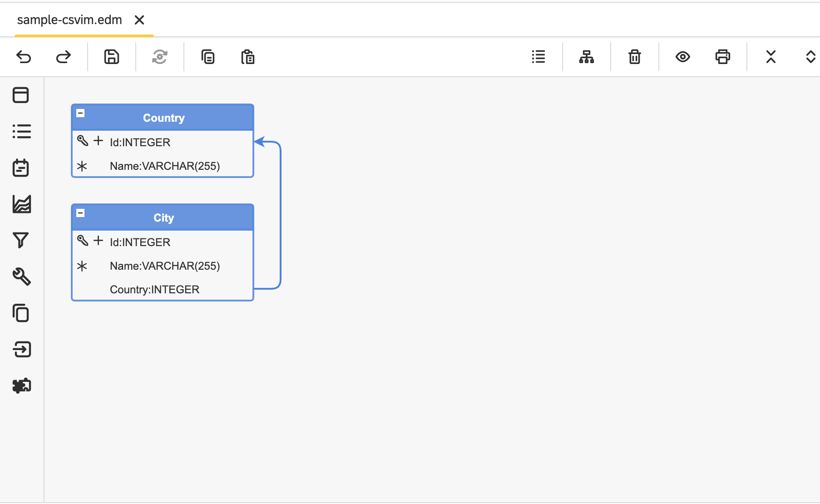Click the primary key icon in City entity
This screenshot has width=820, height=504.
(x=83, y=241)
